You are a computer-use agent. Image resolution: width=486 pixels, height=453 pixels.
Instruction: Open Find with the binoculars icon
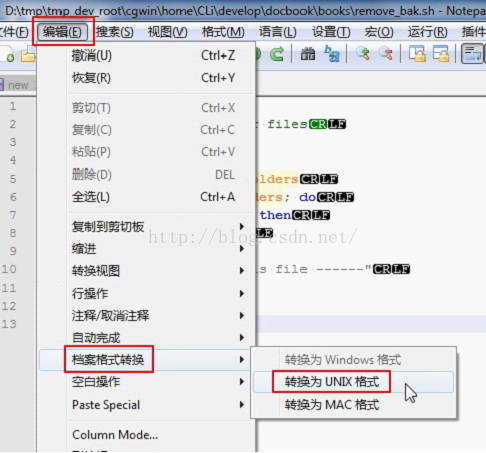click(x=308, y=54)
